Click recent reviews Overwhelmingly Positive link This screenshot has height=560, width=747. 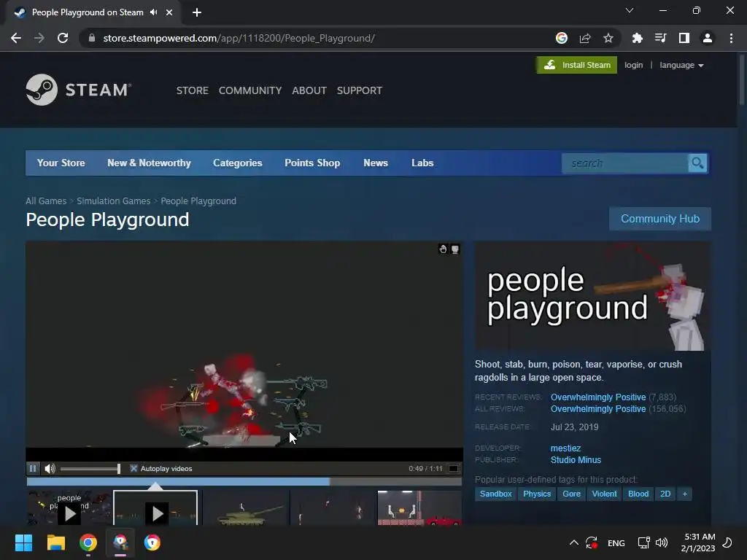[598, 397]
